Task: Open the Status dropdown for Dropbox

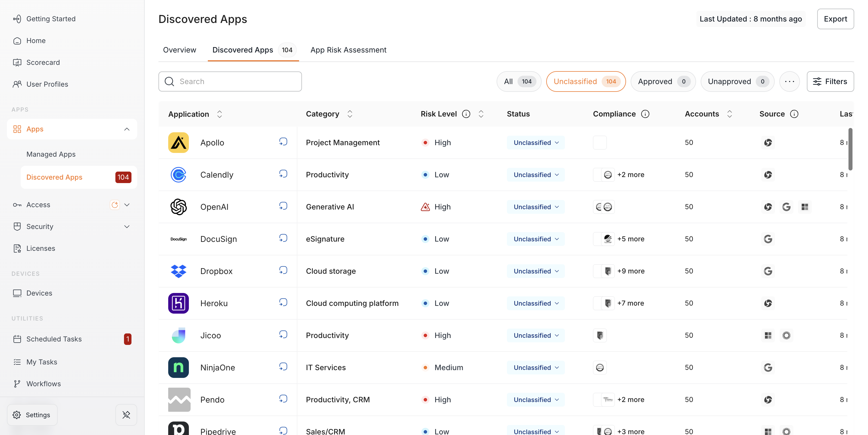Action: tap(536, 271)
